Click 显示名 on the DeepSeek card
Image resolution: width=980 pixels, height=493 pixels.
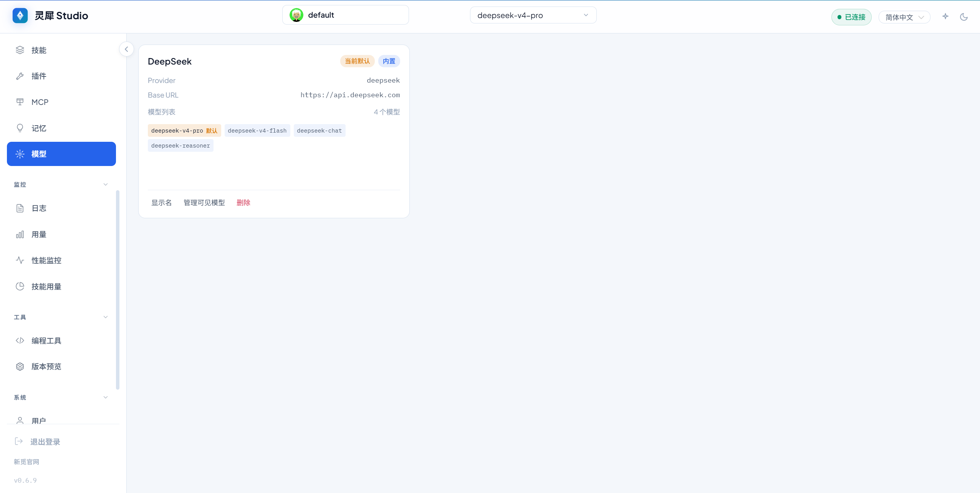pos(162,203)
